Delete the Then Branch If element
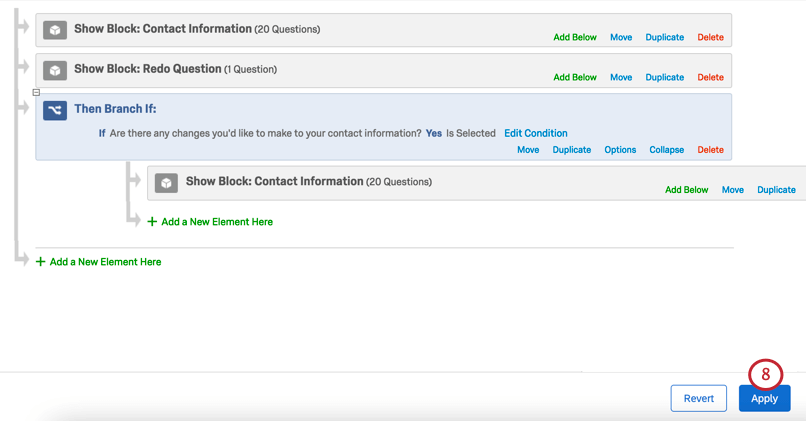Viewport: 806px width, 421px height. click(710, 150)
